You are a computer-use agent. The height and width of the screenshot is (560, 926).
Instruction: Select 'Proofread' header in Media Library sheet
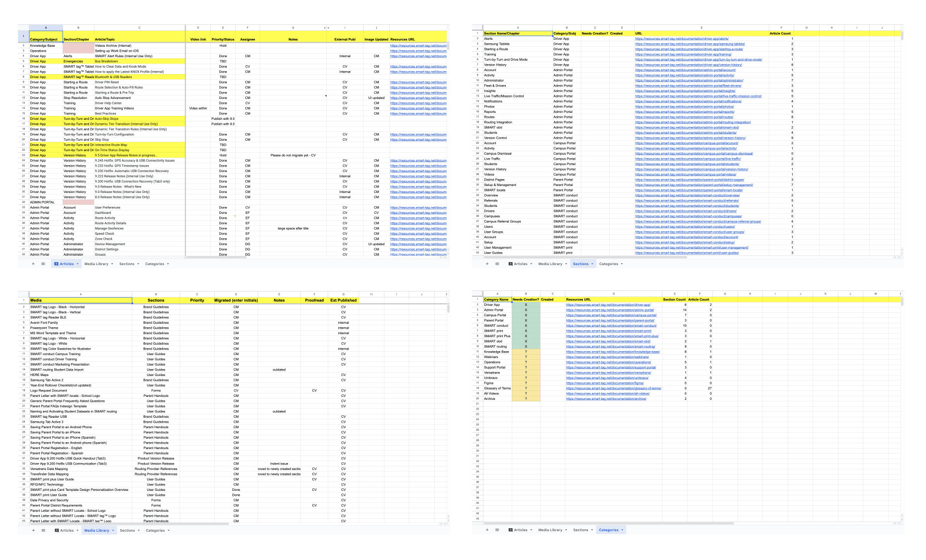(x=314, y=300)
